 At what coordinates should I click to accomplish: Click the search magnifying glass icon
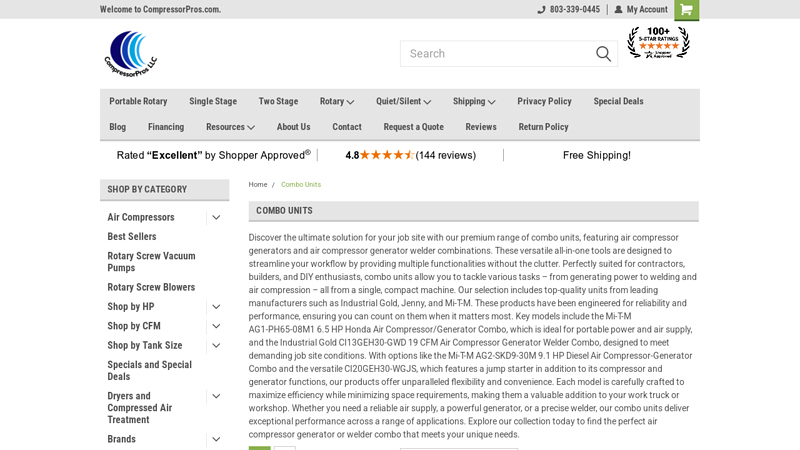[x=603, y=54]
